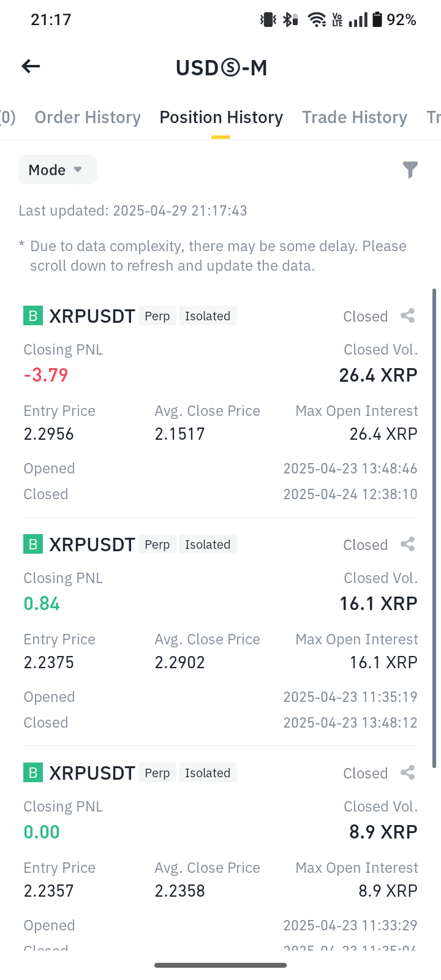Share the 0.84 PNL position

408,545
